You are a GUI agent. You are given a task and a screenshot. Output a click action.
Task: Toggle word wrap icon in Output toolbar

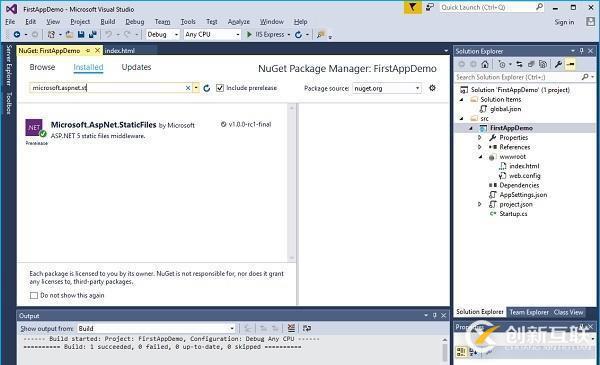click(307, 328)
